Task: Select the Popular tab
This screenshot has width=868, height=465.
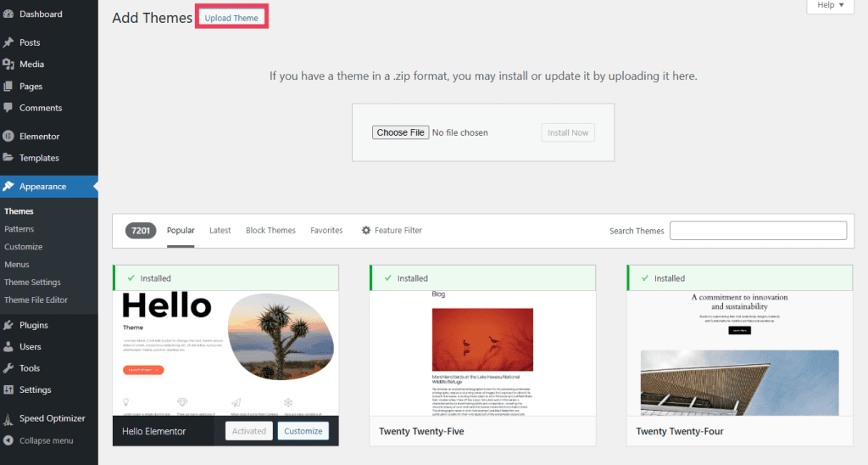Action: 181,230
